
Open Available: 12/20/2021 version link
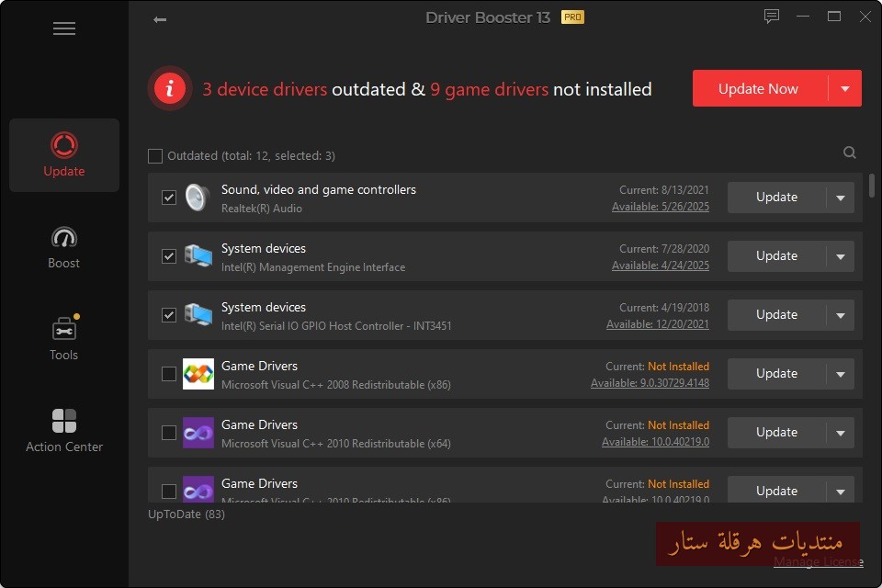tap(658, 324)
